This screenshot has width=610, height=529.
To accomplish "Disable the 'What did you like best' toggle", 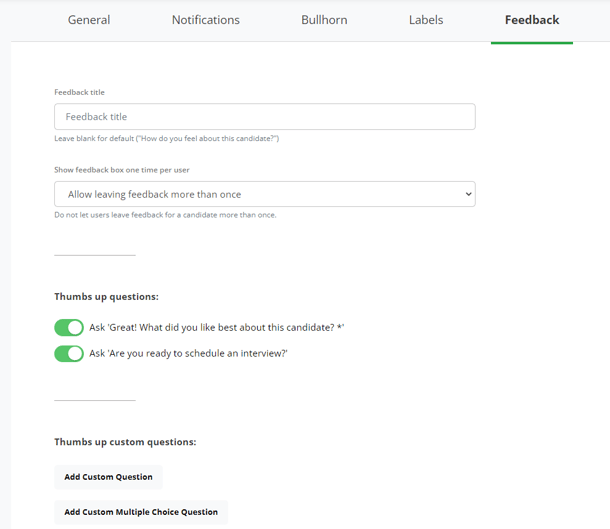I will (x=69, y=328).
